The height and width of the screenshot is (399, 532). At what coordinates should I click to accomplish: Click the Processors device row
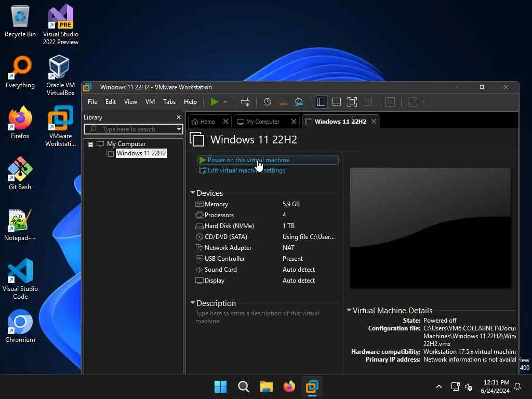[265, 215]
